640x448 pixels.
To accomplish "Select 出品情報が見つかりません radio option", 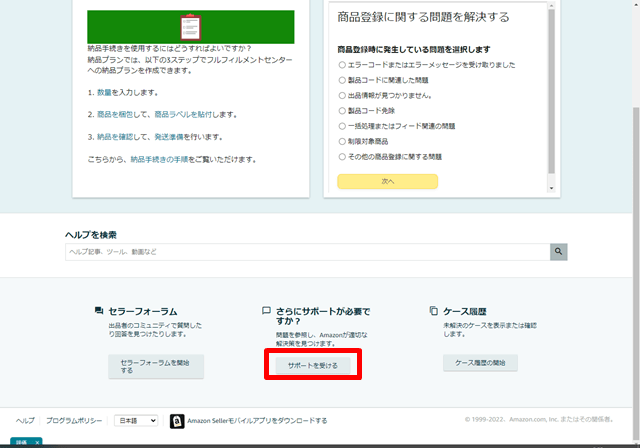I will 342,95.
